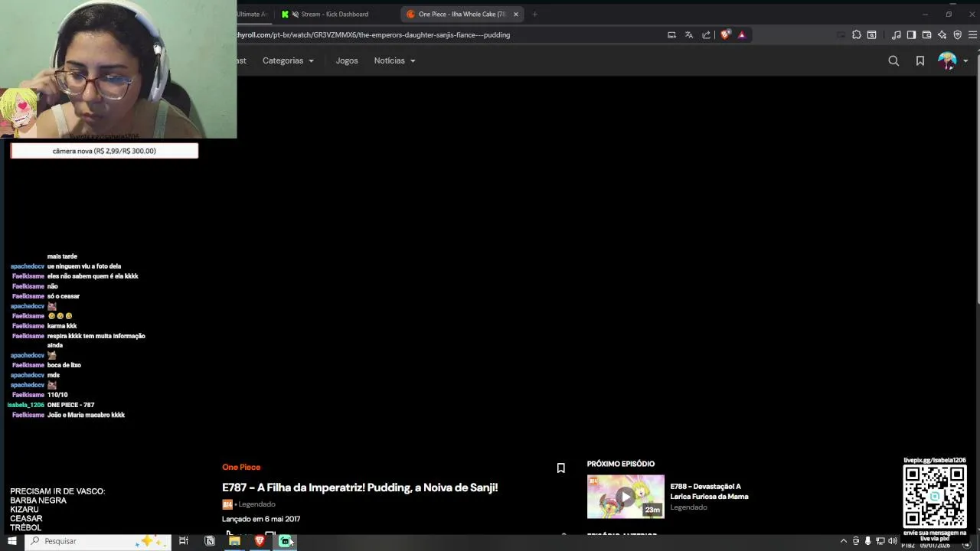Click chat message 'João e Maria macabro kkkk'

(86, 415)
